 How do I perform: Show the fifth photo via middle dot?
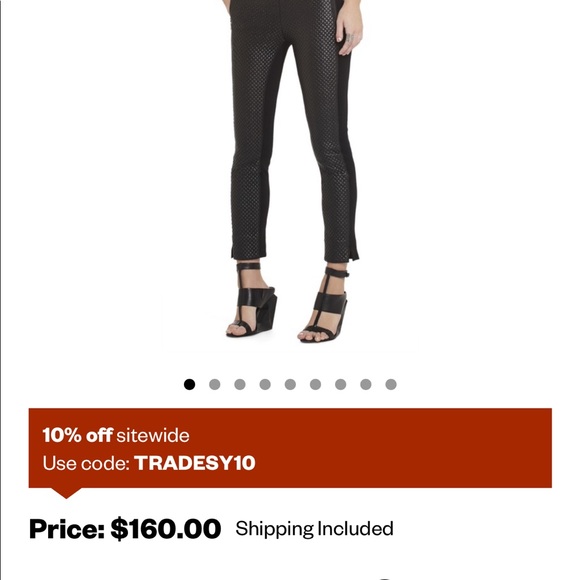[x=290, y=384]
